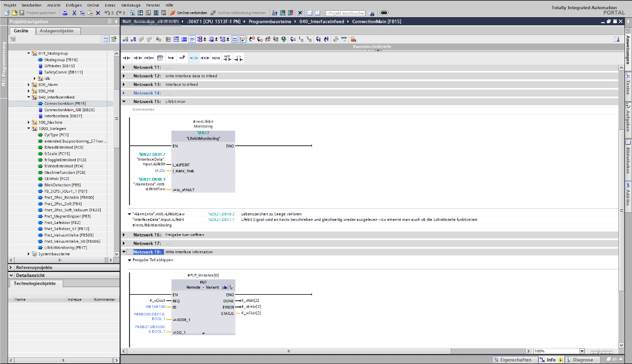Expand the 020_Alarm folder

[29, 84]
